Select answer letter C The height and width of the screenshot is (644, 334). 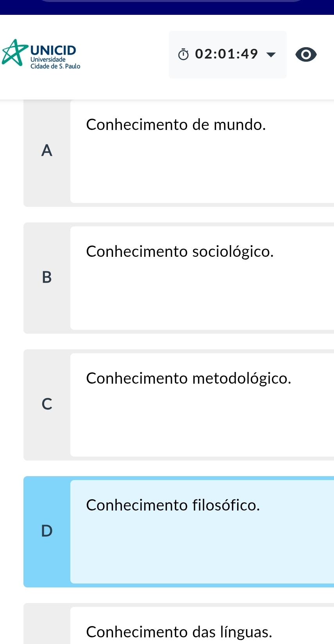click(x=47, y=404)
